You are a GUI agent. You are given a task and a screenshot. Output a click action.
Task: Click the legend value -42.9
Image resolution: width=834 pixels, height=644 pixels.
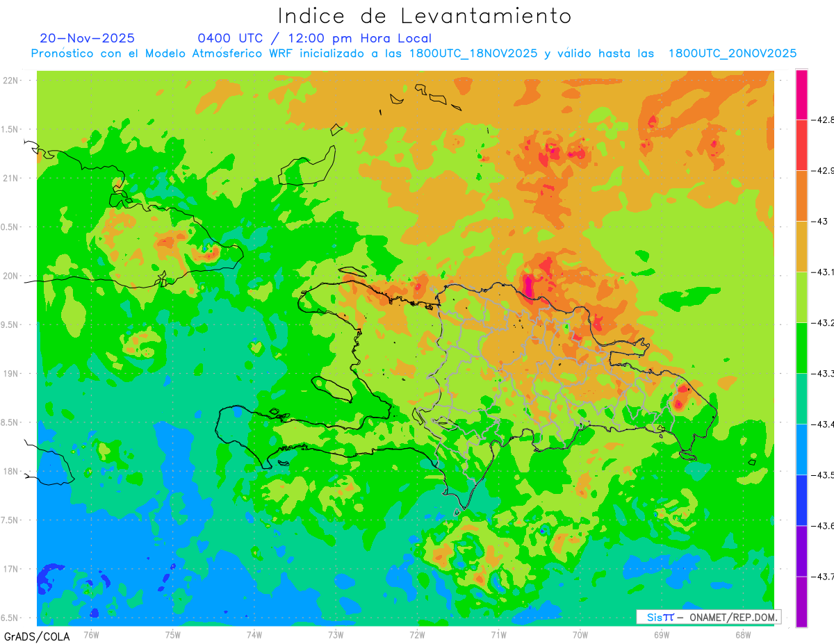(x=822, y=171)
